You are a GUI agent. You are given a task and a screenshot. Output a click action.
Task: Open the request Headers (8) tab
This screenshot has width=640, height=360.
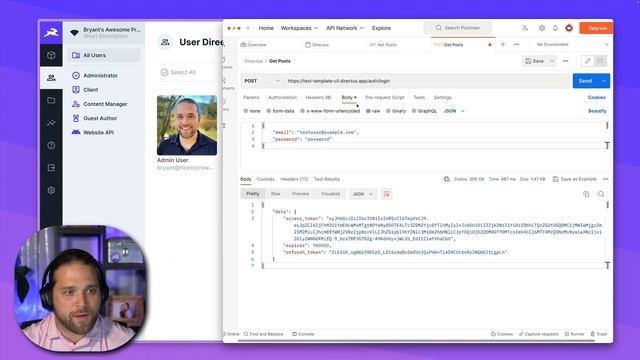tap(318, 97)
